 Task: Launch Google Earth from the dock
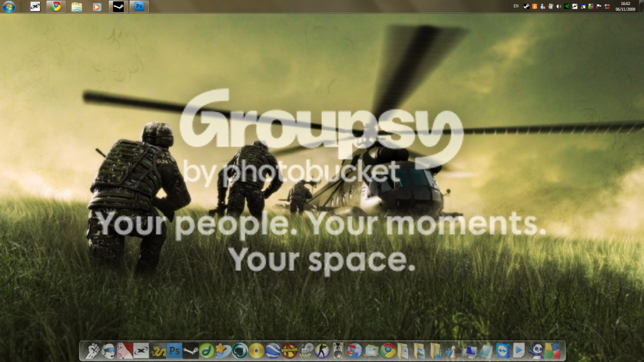click(x=273, y=351)
